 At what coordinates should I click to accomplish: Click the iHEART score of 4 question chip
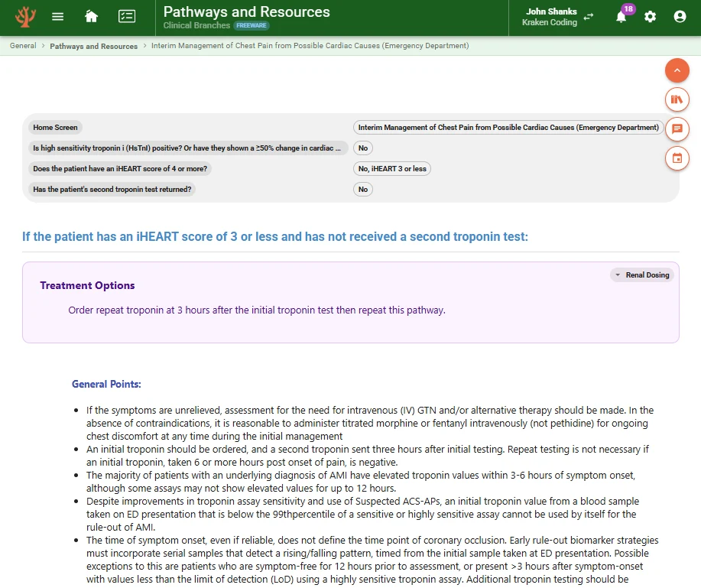120,168
